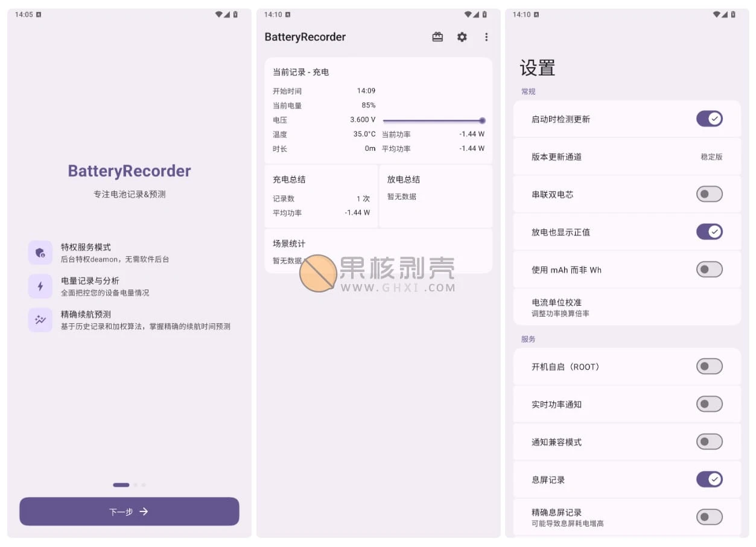Image resolution: width=756 pixels, height=547 pixels.
Task: Enable 开机自启（ROOT）switch
Action: coord(710,366)
